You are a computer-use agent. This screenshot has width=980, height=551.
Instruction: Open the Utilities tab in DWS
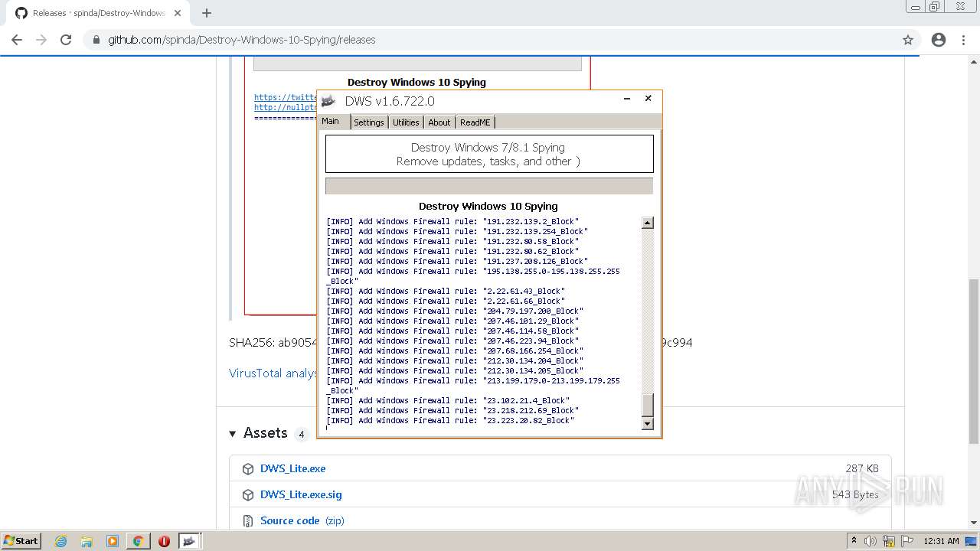click(x=406, y=122)
